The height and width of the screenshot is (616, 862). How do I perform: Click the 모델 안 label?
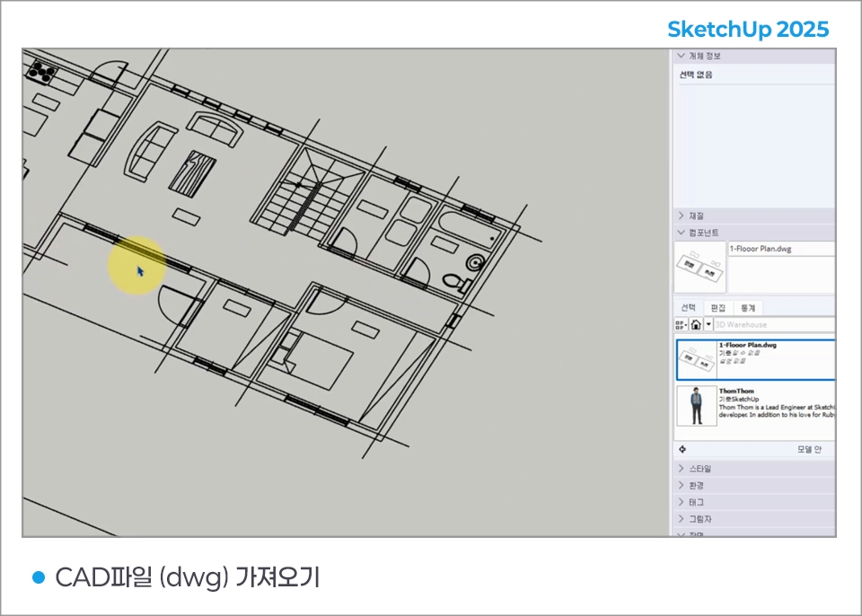pyautogui.click(x=809, y=449)
